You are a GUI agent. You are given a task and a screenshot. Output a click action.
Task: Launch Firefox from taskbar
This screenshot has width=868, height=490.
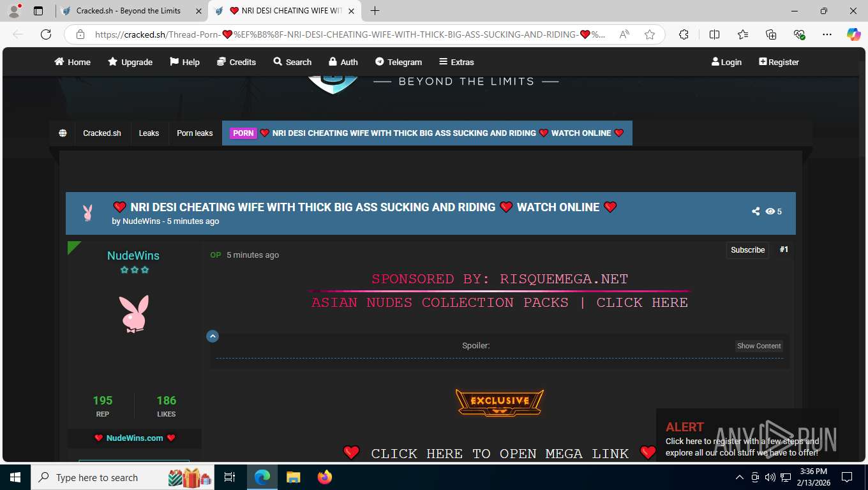(x=324, y=477)
